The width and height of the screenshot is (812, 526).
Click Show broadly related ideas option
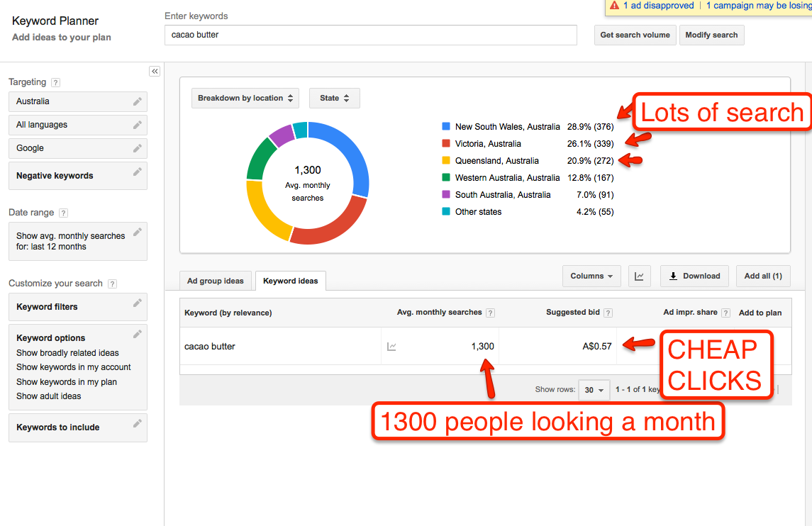tap(67, 353)
